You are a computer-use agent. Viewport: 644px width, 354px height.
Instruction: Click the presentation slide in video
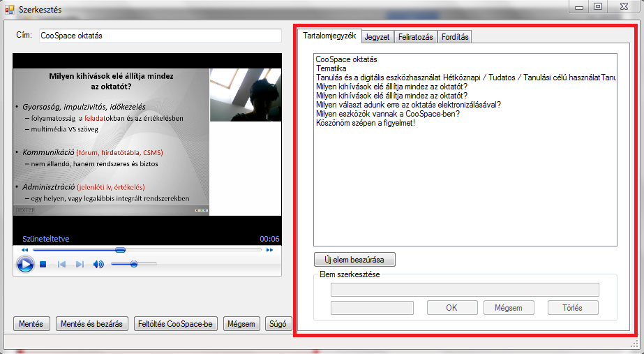pyautogui.click(x=112, y=142)
